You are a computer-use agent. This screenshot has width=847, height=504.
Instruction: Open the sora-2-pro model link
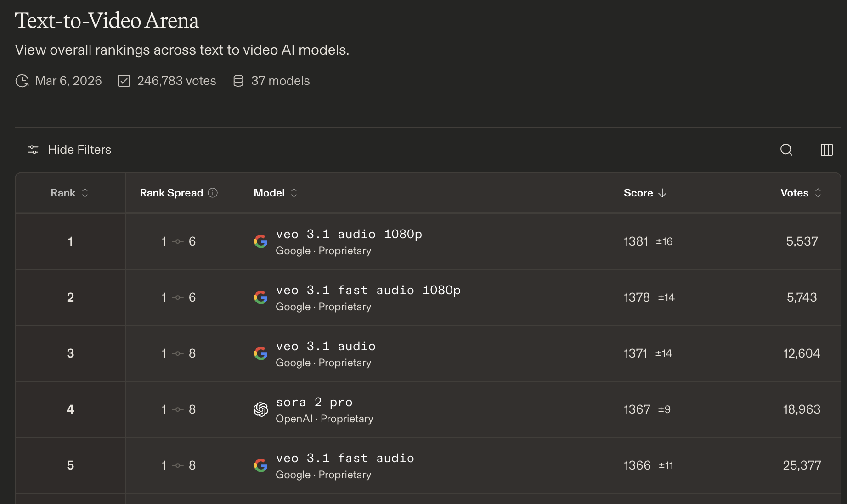tap(314, 402)
